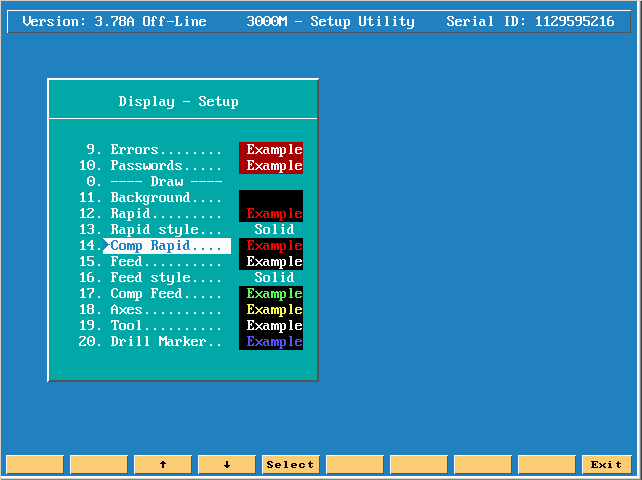Click the Rapid red Example swatch

pyautogui.click(x=271, y=213)
